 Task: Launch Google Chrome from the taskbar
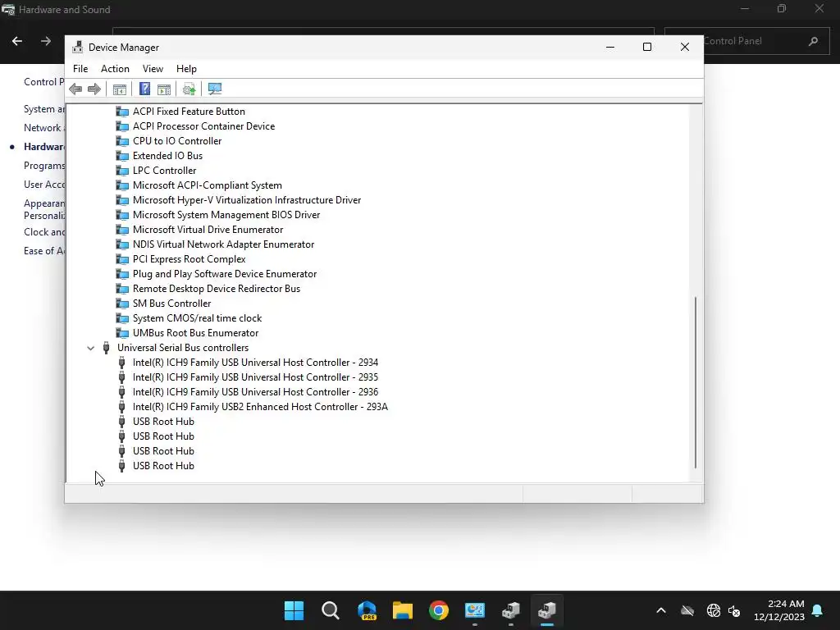pyautogui.click(x=438, y=610)
